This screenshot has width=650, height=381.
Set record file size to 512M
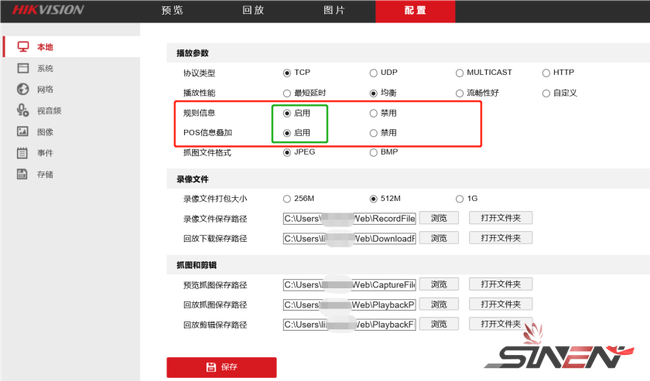coord(374,199)
